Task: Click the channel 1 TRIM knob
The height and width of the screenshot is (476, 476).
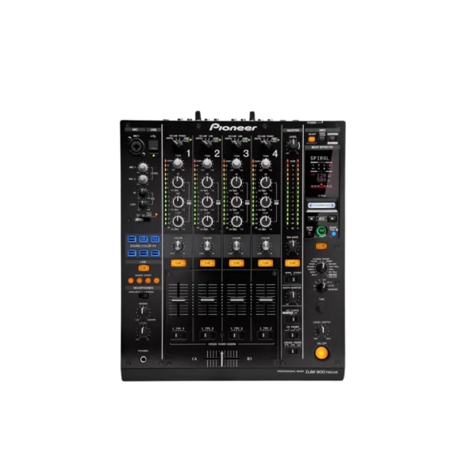Action: [x=178, y=163]
